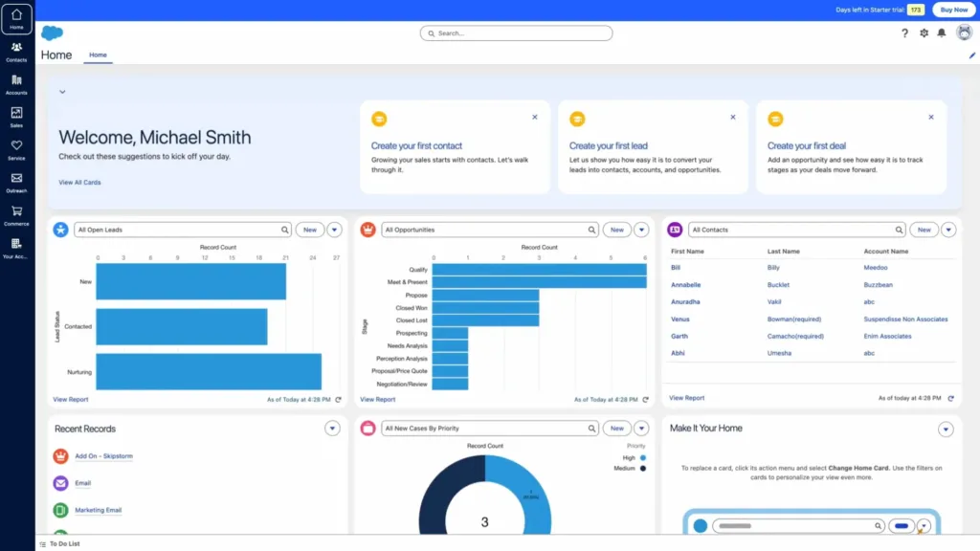Click the global Search field

[516, 33]
